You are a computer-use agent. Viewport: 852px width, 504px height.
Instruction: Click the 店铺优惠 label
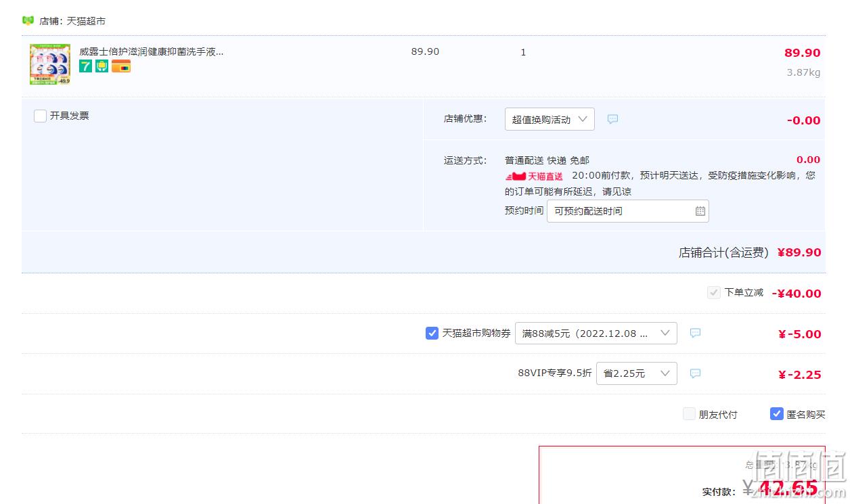pyautogui.click(x=465, y=118)
